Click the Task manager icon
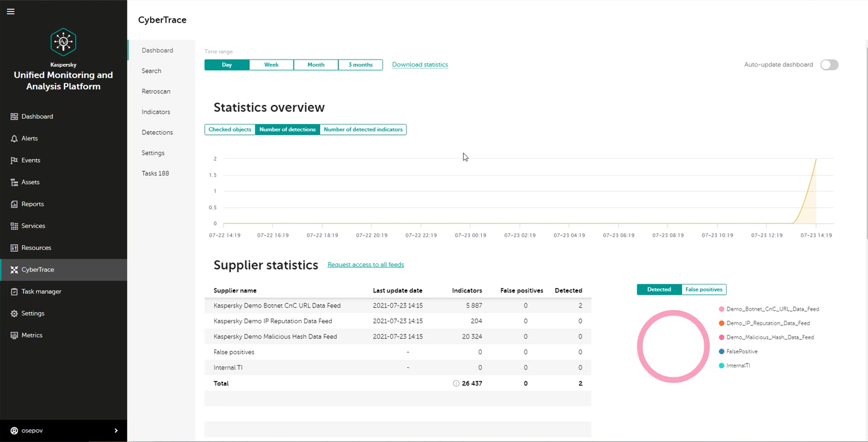The width and height of the screenshot is (868, 442). pyautogui.click(x=14, y=291)
